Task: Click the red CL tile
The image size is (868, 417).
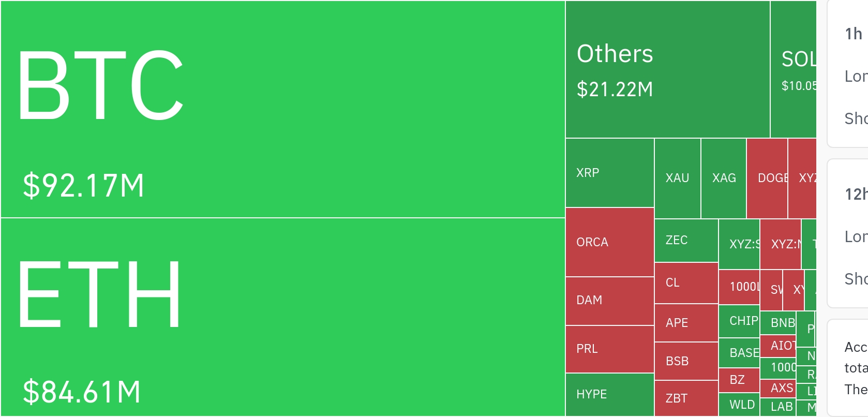Action: (686, 282)
